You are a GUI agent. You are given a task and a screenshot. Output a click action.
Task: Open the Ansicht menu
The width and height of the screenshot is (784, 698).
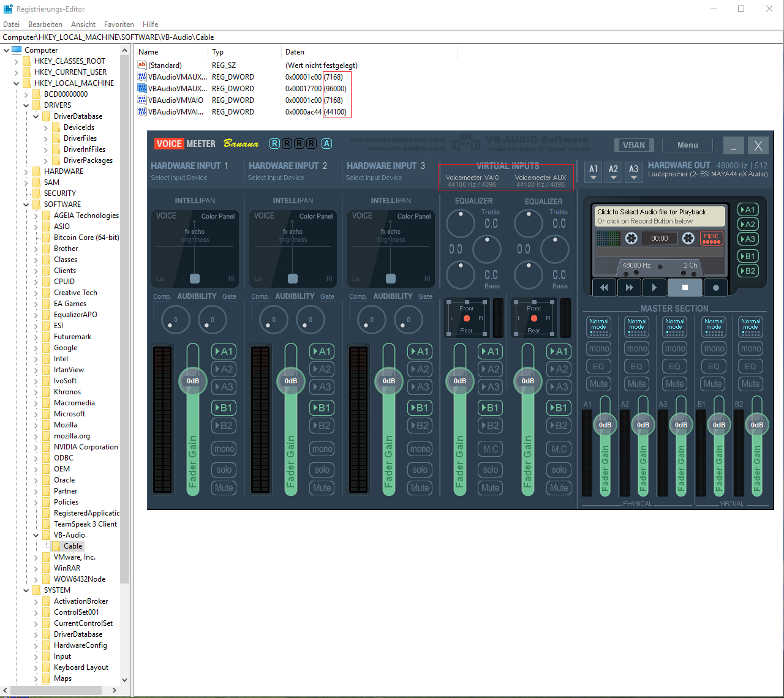pyautogui.click(x=83, y=24)
